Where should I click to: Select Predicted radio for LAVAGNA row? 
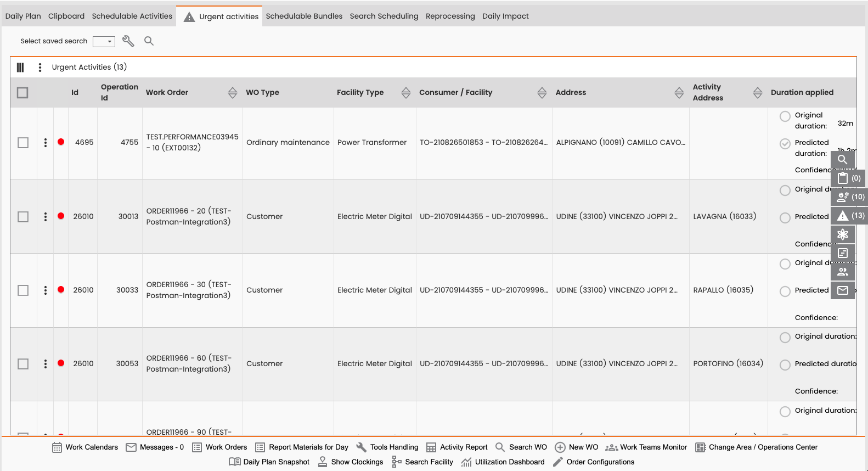[x=785, y=218]
